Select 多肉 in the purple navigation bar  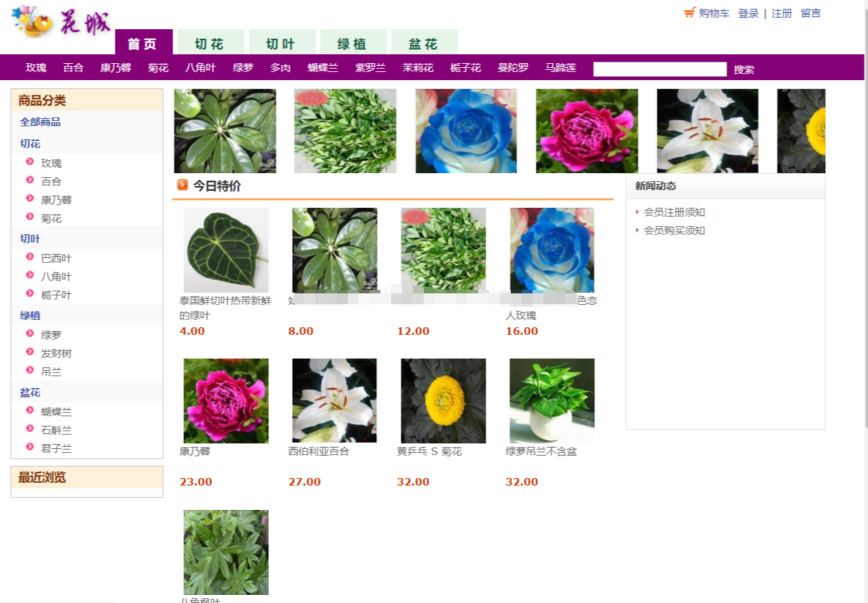coord(281,68)
